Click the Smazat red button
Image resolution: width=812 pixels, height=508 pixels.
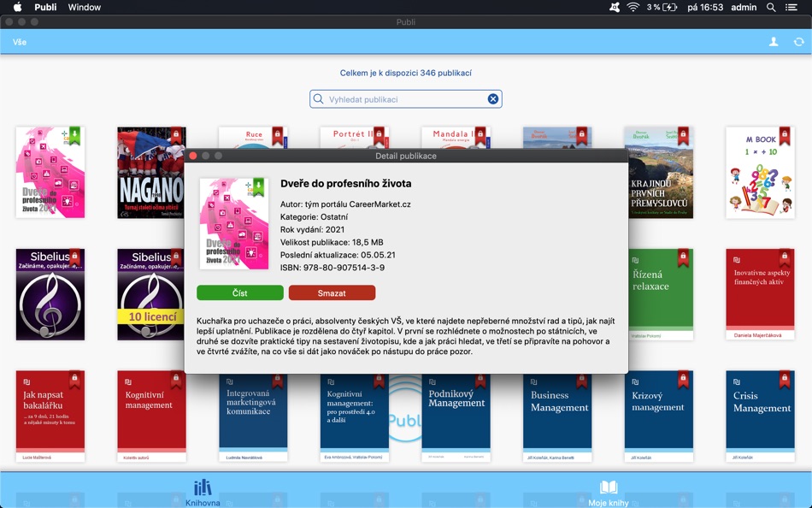tap(332, 292)
